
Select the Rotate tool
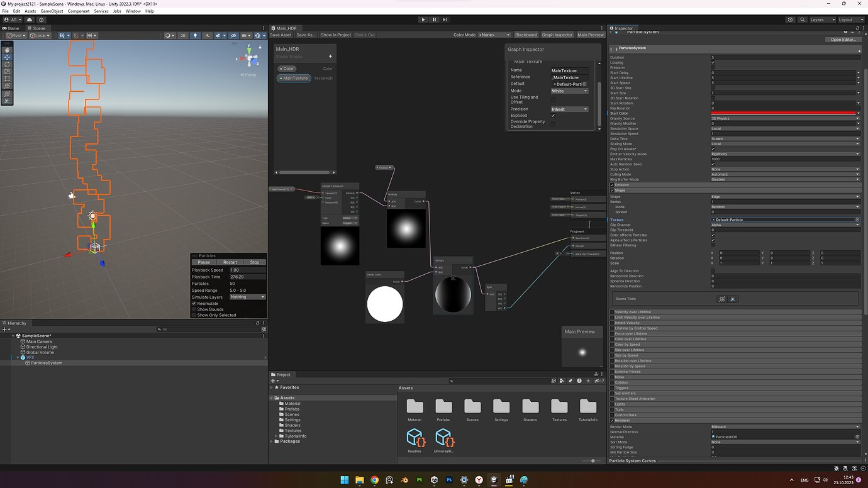pyautogui.click(x=7, y=65)
